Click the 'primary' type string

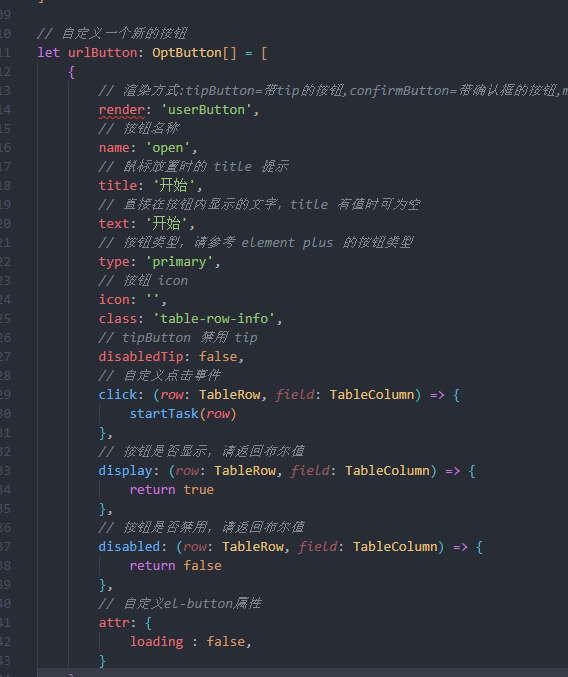coord(179,262)
